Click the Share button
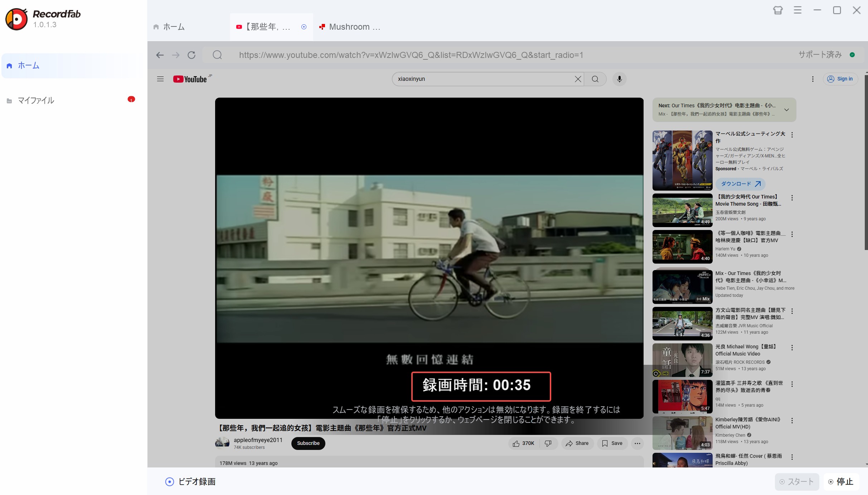 577,443
